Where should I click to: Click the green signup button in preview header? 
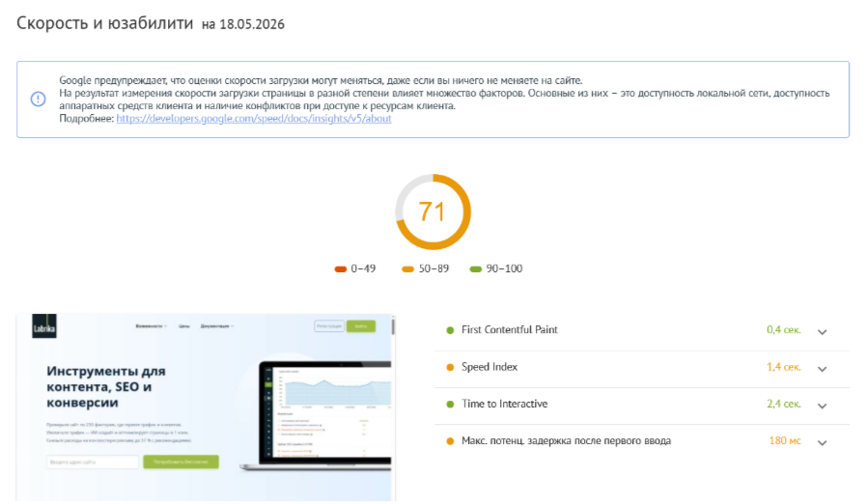[361, 326]
